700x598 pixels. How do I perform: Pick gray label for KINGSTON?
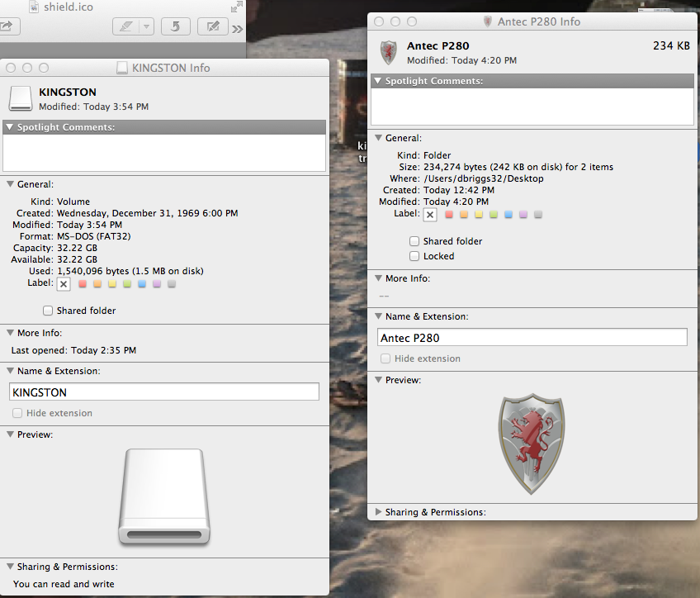(172, 283)
